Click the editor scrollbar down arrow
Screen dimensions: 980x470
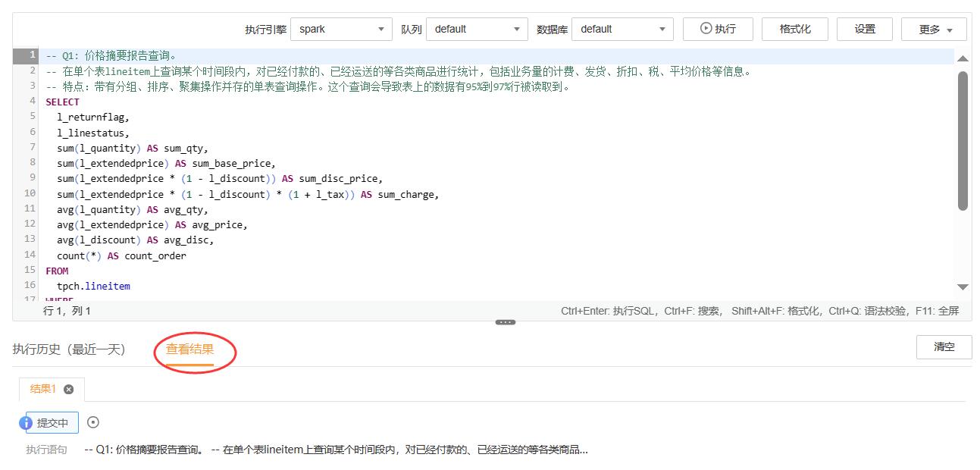click(x=963, y=287)
